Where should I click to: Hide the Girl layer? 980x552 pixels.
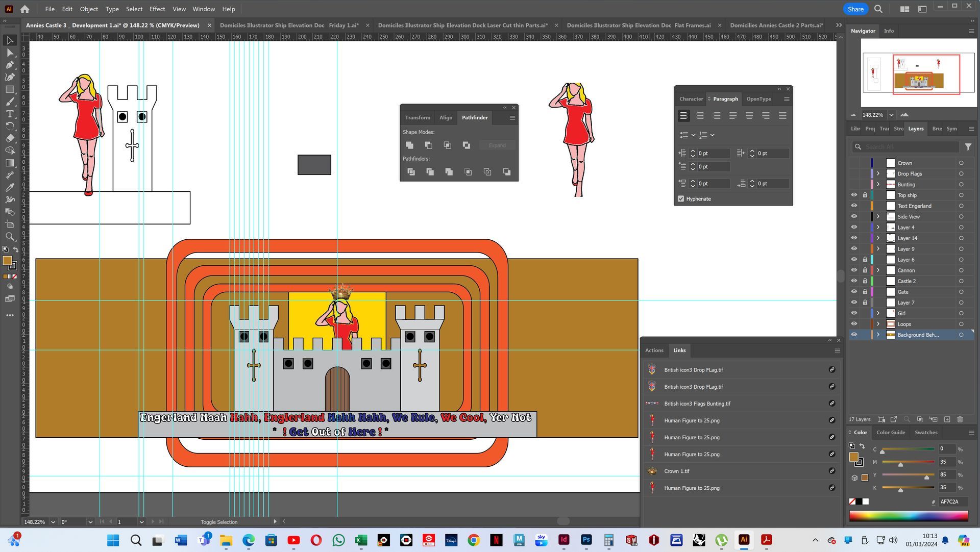(854, 313)
